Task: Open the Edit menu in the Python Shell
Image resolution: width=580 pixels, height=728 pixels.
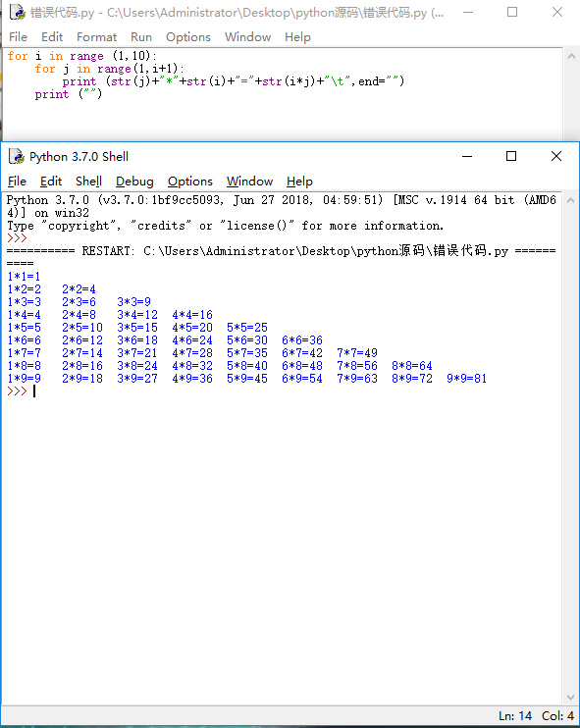Action: click(x=51, y=182)
